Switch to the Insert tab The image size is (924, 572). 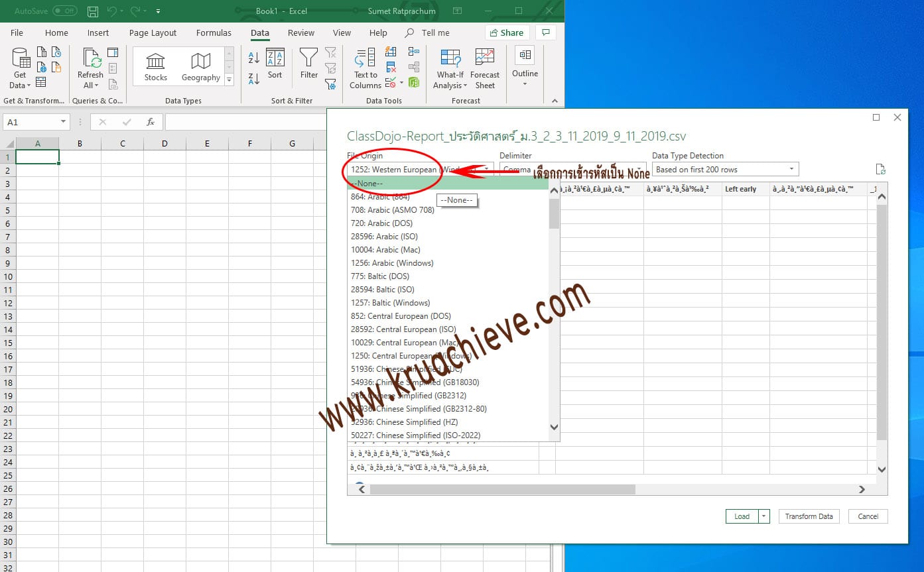98,32
